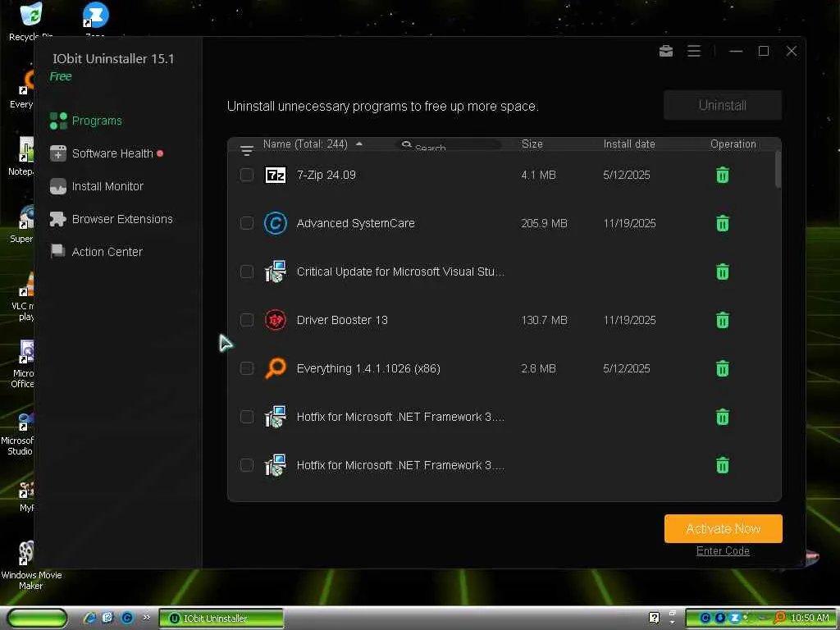Screen dimensions: 840x630
Task: Select 'Driver Booster 13' program name
Action: [x=342, y=320]
